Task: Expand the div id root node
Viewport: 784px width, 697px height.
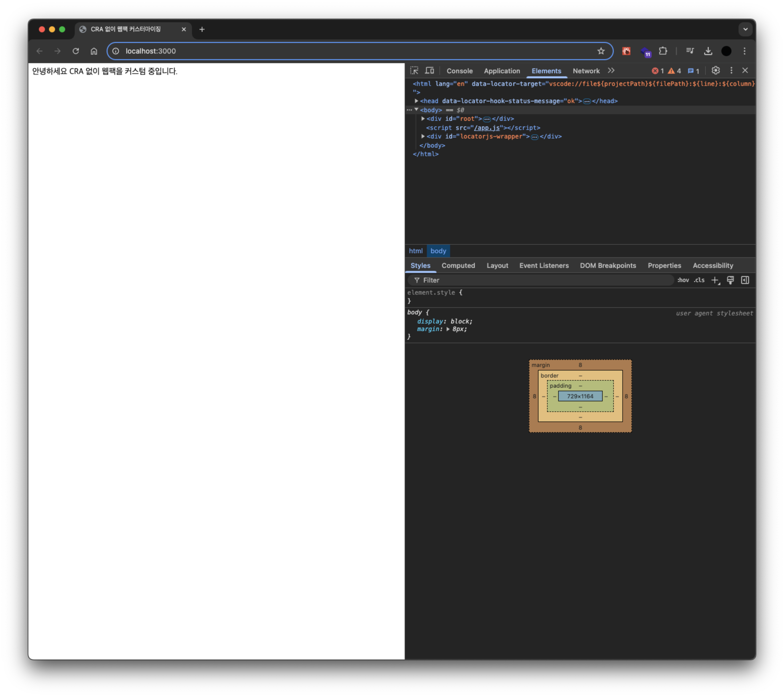Action: [x=423, y=119]
